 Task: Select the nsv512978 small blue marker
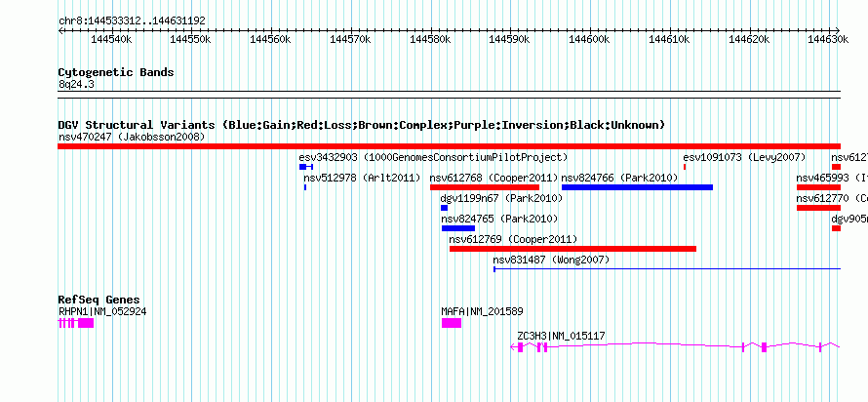[305, 187]
